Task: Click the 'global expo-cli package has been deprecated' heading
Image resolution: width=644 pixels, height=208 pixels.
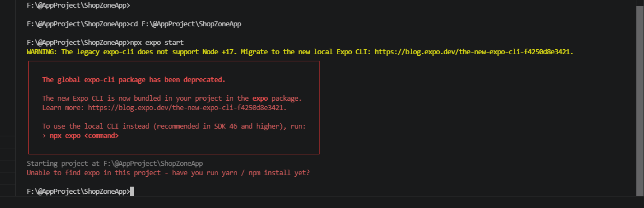Action: tap(134, 80)
